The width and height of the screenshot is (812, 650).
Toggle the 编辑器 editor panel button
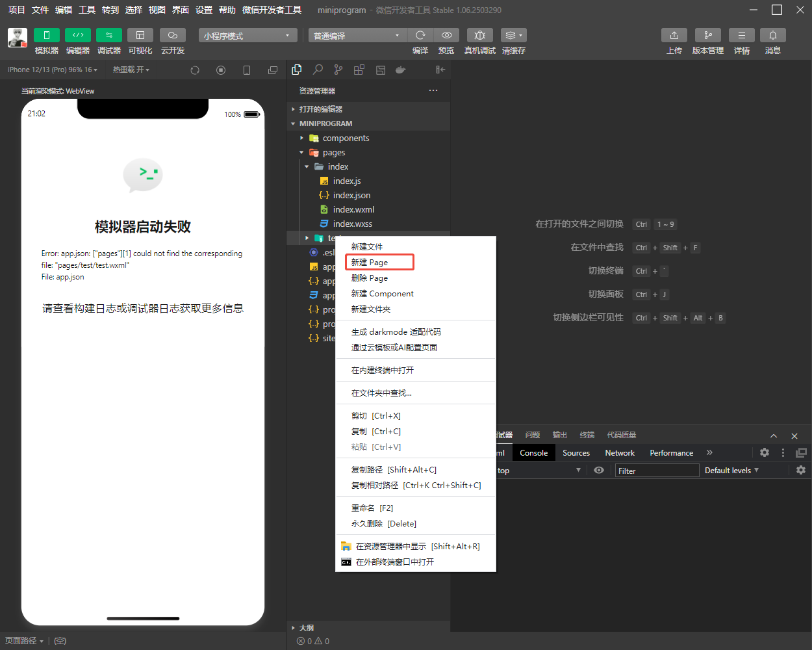(78, 35)
